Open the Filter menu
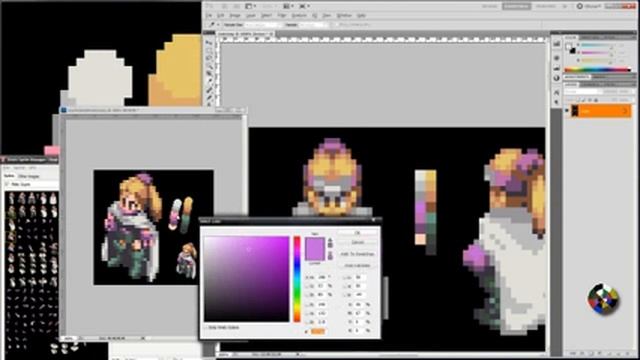Image resolution: width=640 pixels, height=360 pixels. click(282, 16)
